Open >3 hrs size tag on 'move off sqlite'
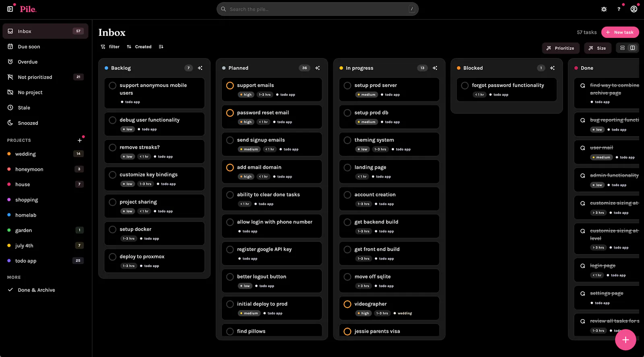644x357 pixels. (x=363, y=286)
